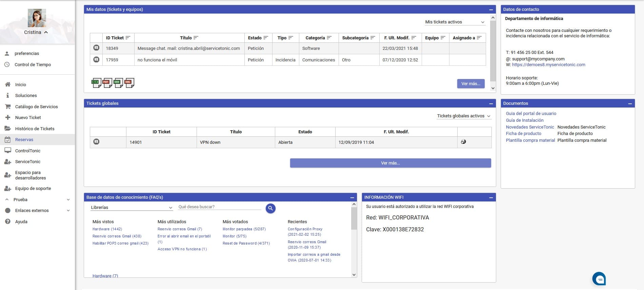Collapse the Cristina user menu chevron

(46, 32)
